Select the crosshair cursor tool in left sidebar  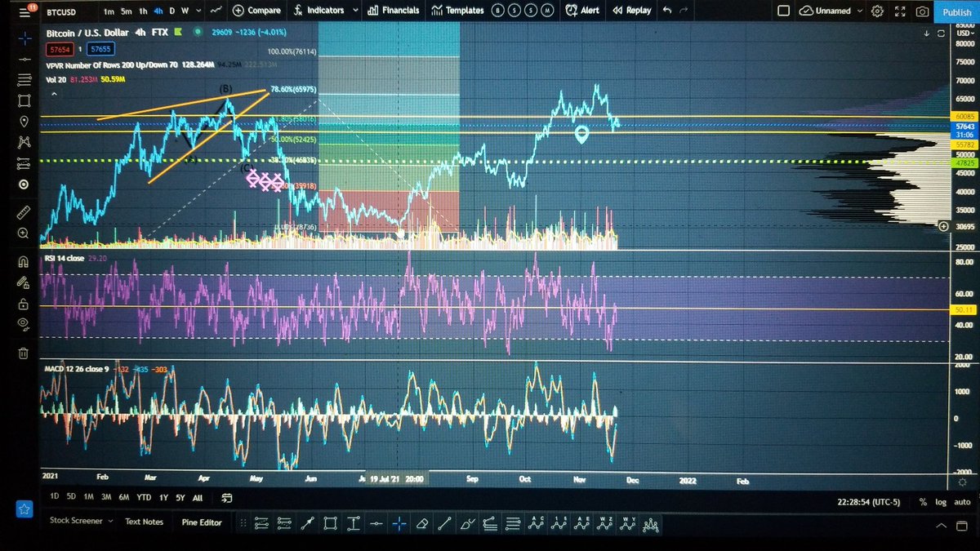click(x=24, y=38)
